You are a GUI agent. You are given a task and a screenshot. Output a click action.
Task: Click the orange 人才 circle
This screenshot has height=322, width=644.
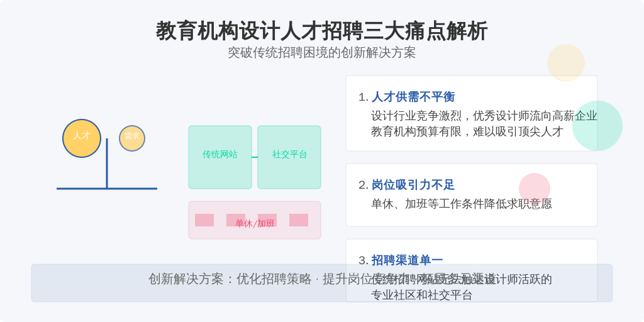[82, 138]
